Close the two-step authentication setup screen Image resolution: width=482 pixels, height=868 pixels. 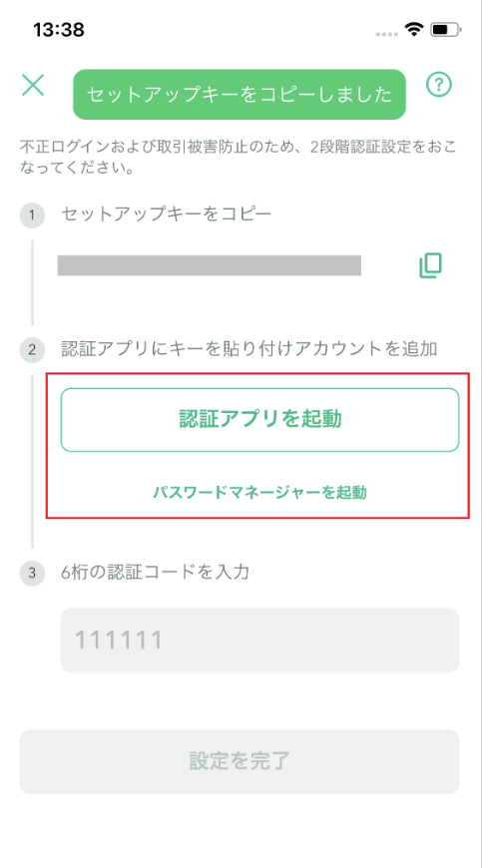pos(33,85)
